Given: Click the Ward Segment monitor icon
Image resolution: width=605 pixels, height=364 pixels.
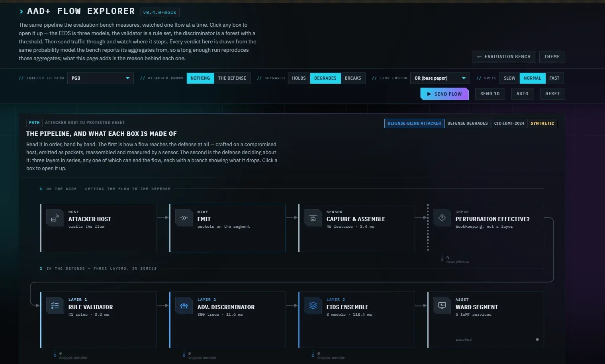Looking at the screenshot, I should 442,305.
